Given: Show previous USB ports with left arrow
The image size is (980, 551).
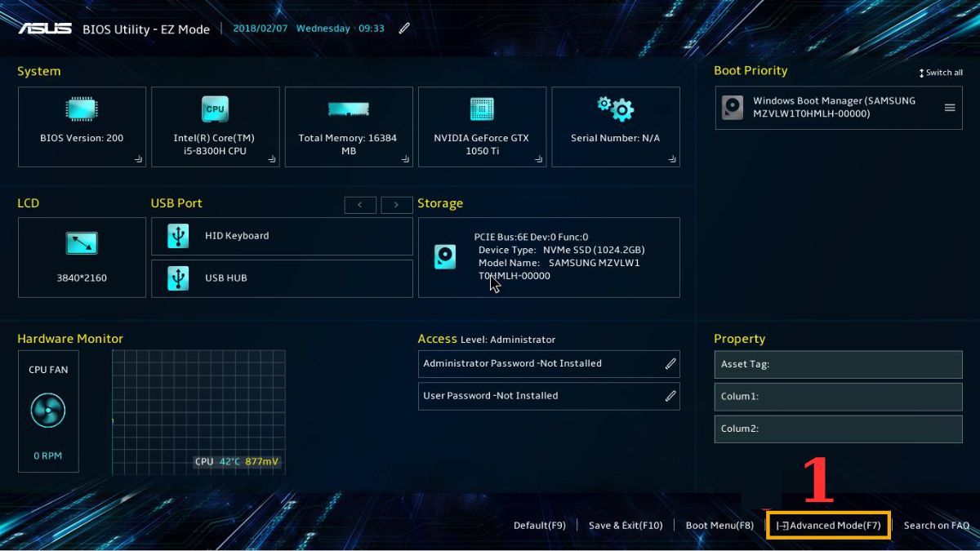Looking at the screenshot, I should 360,205.
